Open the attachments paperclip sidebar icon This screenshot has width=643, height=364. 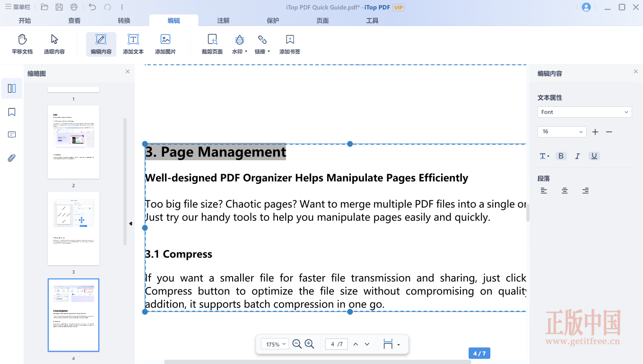click(x=12, y=158)
